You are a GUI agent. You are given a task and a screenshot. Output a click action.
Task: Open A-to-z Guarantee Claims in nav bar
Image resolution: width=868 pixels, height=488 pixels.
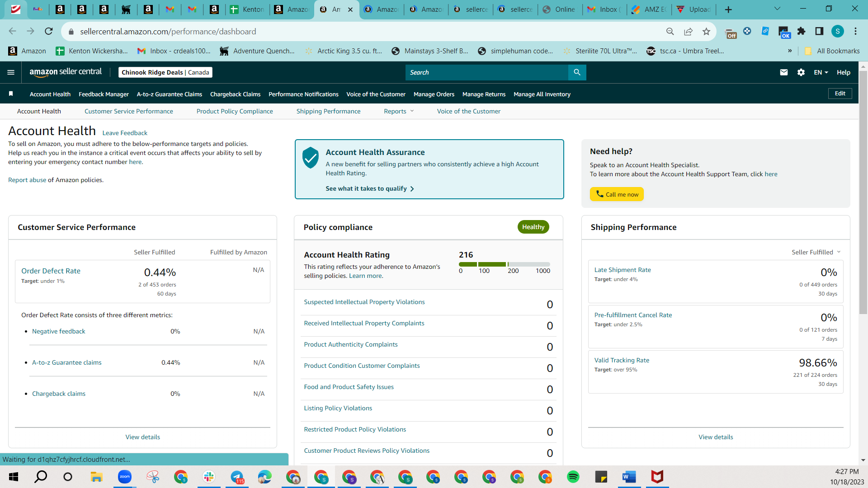pos(170,94)
